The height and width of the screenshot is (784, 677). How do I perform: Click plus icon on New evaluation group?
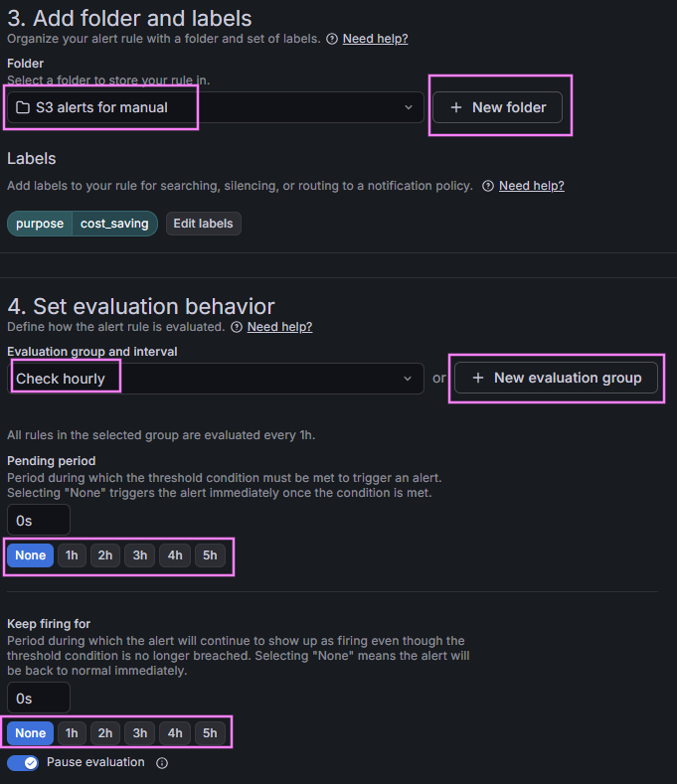478,378
